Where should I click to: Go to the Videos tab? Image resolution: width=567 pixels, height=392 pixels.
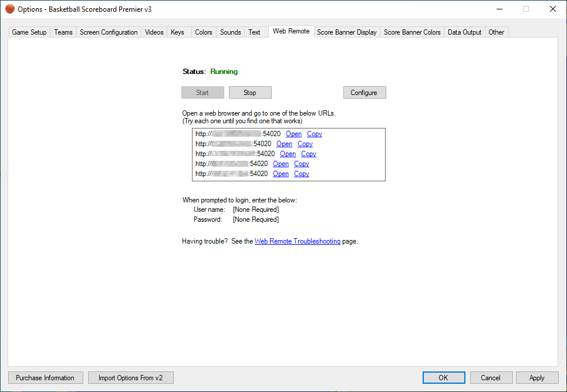154,32
